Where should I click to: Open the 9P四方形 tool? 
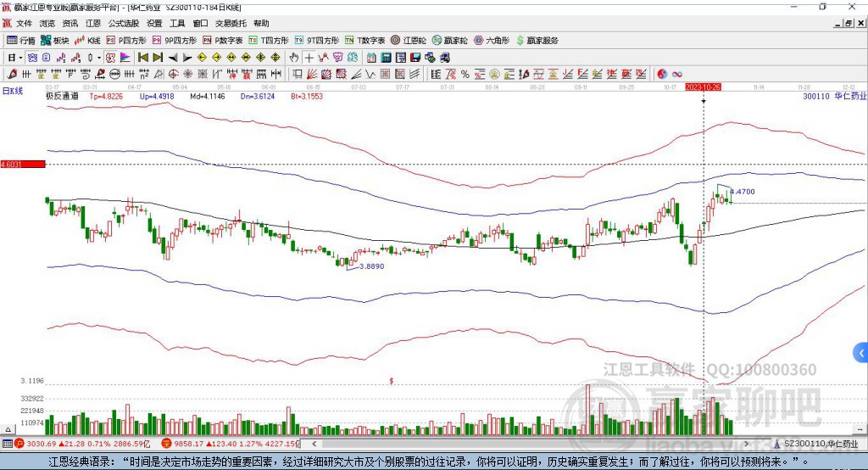(175, 41)
